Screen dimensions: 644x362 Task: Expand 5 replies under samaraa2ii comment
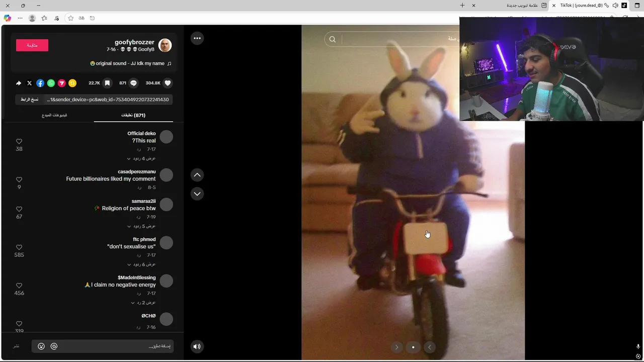coord(141,226)
